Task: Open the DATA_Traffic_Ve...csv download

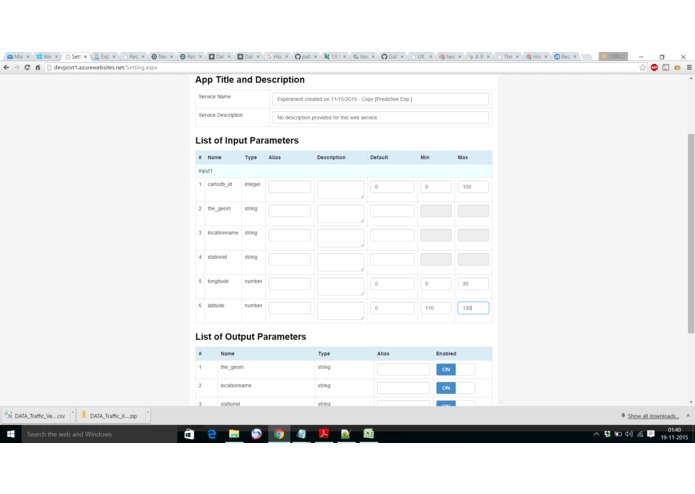Action: coord(35,416)
